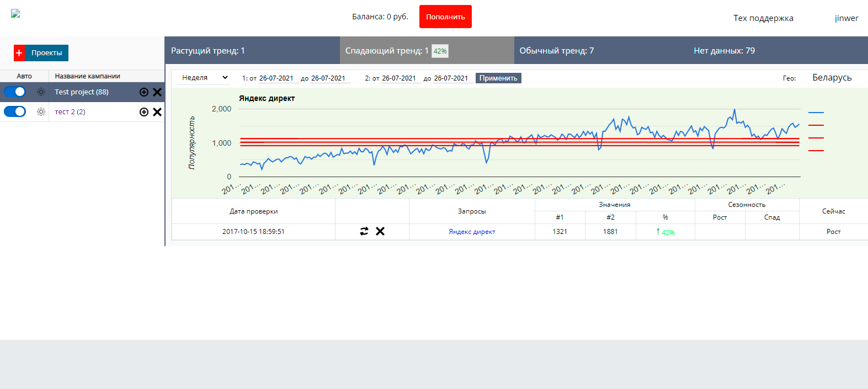
Task: Remove тест 2 campaign using X icon
Action: click(x=157, y=112)
